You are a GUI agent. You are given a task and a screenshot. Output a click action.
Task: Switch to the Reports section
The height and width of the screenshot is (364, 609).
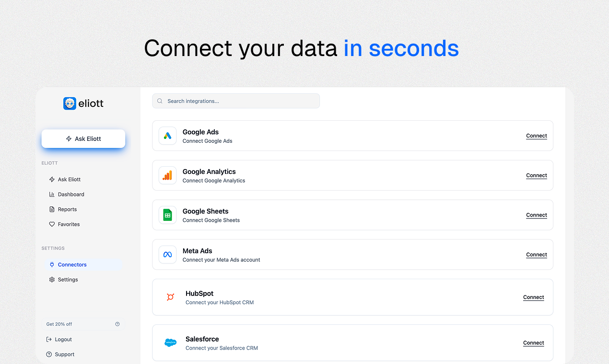tap(67, 209)
